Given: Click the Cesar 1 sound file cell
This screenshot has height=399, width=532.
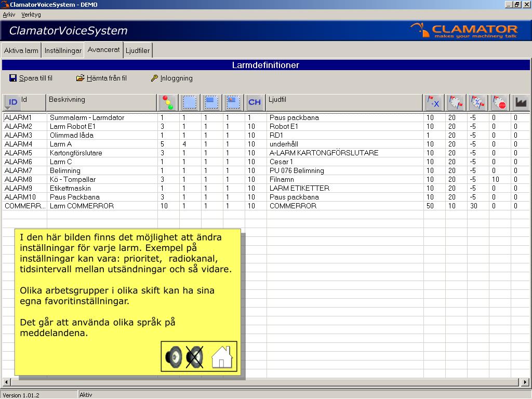Looking at the screenshot, I should [x=345, y=162].
